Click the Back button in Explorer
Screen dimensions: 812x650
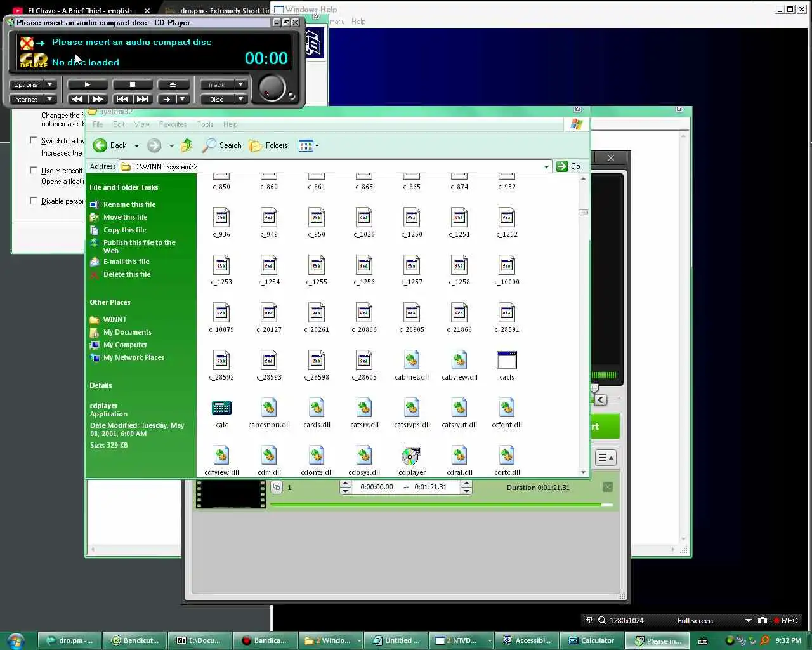pyautogui.click(x=110, y=145)
